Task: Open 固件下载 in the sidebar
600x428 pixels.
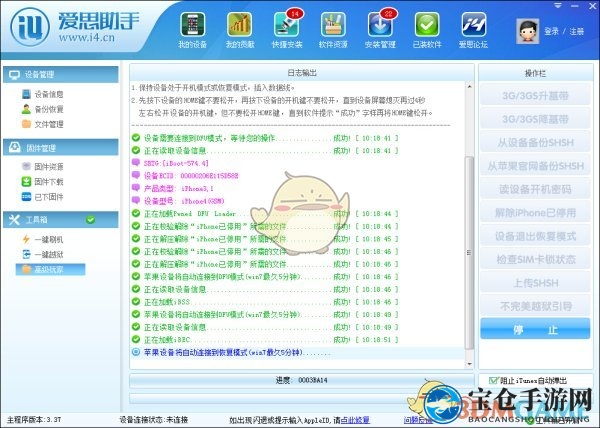Action: 42,182
